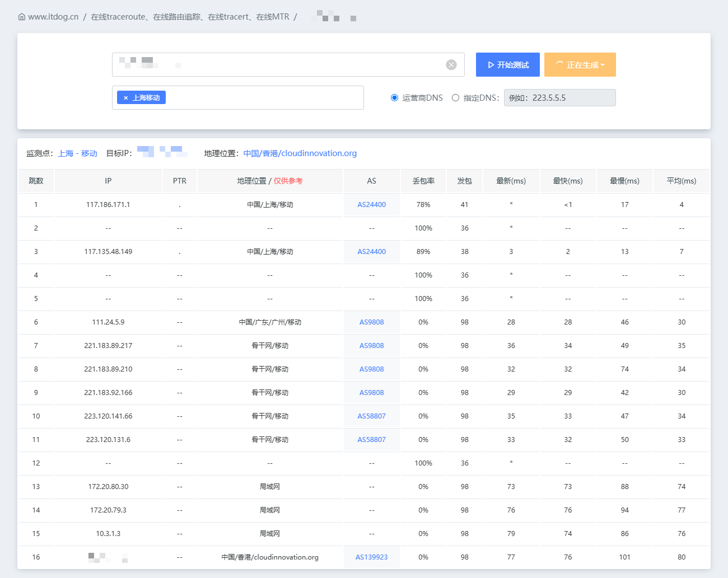Click the 开始测试 button
This screenshot has height=578, width=728.
click(x=508, y=64)
